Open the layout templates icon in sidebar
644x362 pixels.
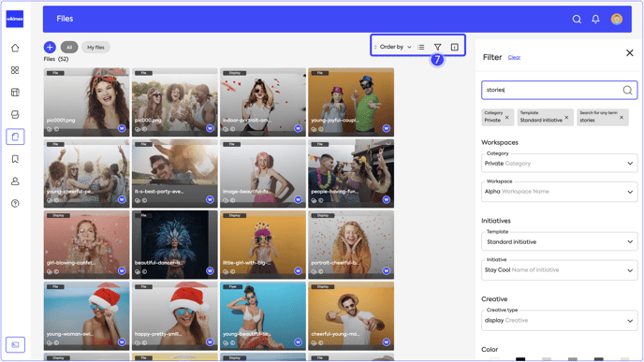click(x=15, y=93)
